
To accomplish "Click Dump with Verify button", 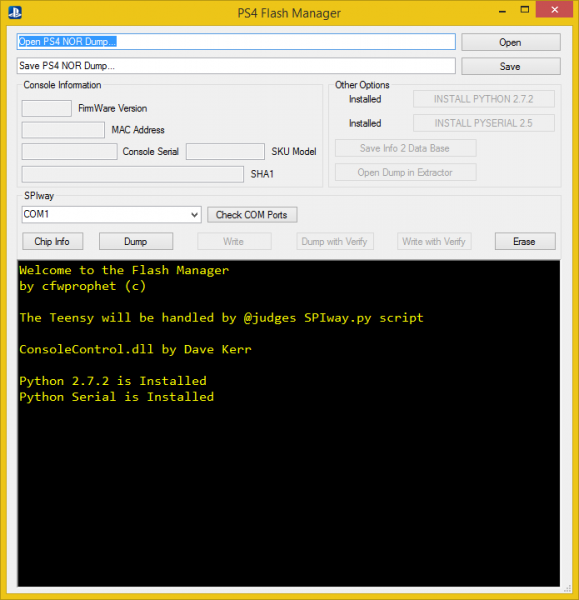I will [x=334, y=241].
